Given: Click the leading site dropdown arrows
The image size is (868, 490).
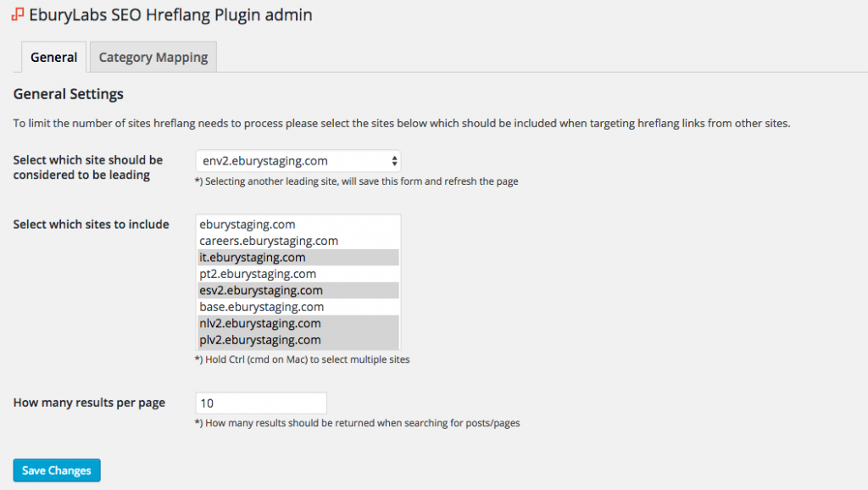Looking at the screenshot, I should click(394, 161).
